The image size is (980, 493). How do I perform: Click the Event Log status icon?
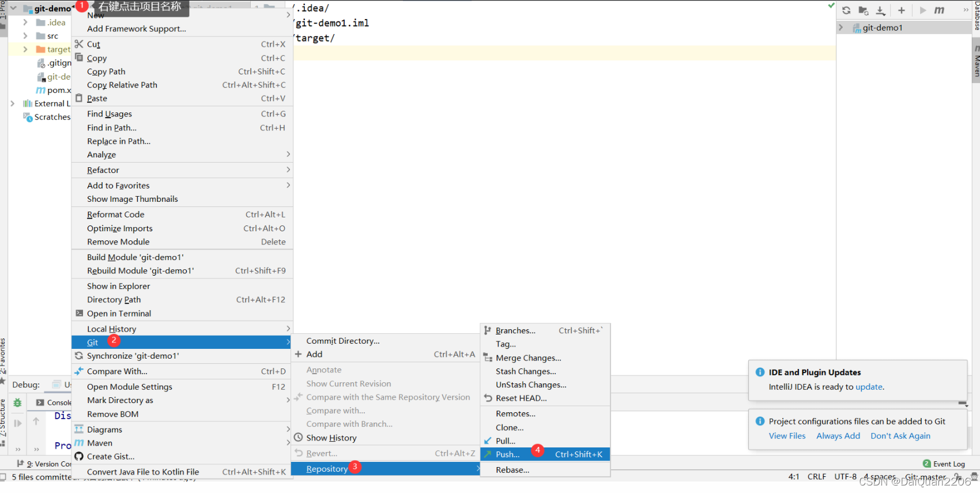[927, 464]
